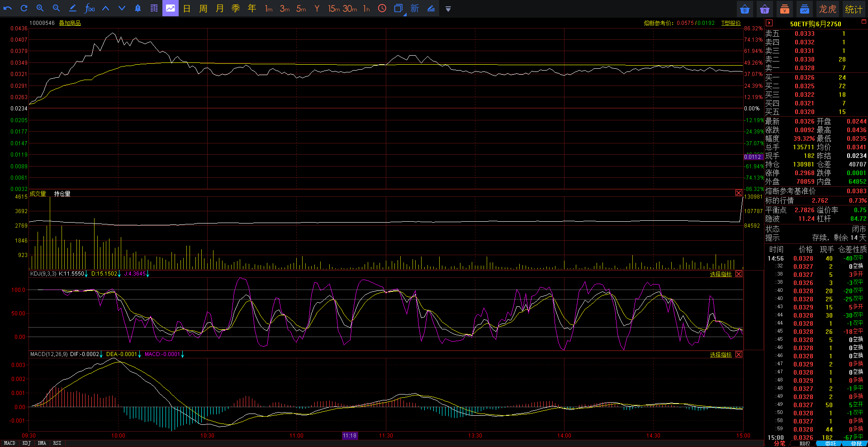Click 选择指标 in the KDJ panel
Image resolution: width=868 pixels, height=447 pixels.
click(721, 274)
